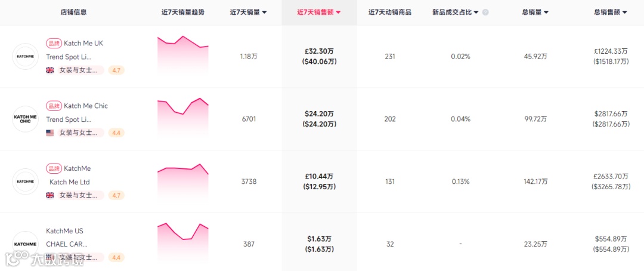Click KatchMe US store logo
This screenshot has width=644, height=271.
[x=25, y=244]
